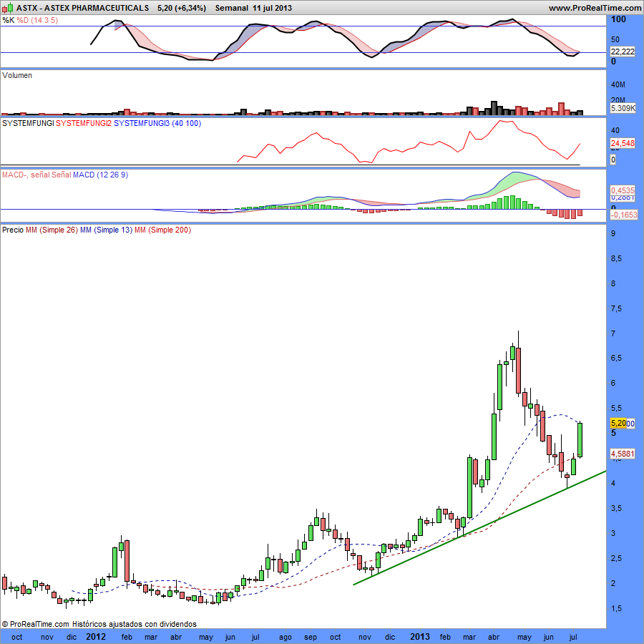Click the sep month on time axis
Viewport: 644px width, 644px height.
[311, 637]
